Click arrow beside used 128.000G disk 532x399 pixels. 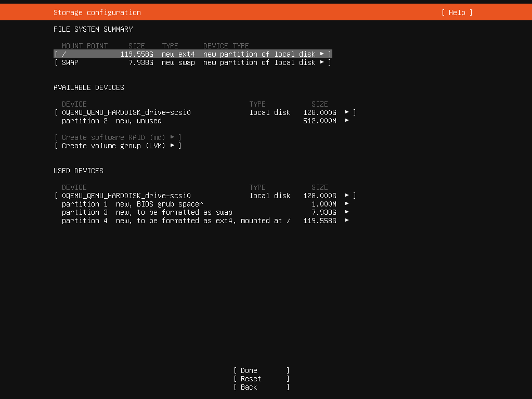click(347, 196)
